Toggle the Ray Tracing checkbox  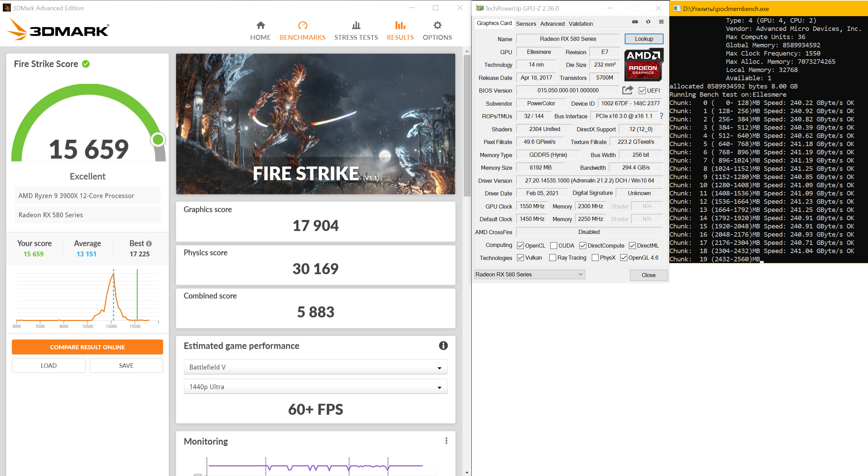pyautogui.click(x=552, y=258)
